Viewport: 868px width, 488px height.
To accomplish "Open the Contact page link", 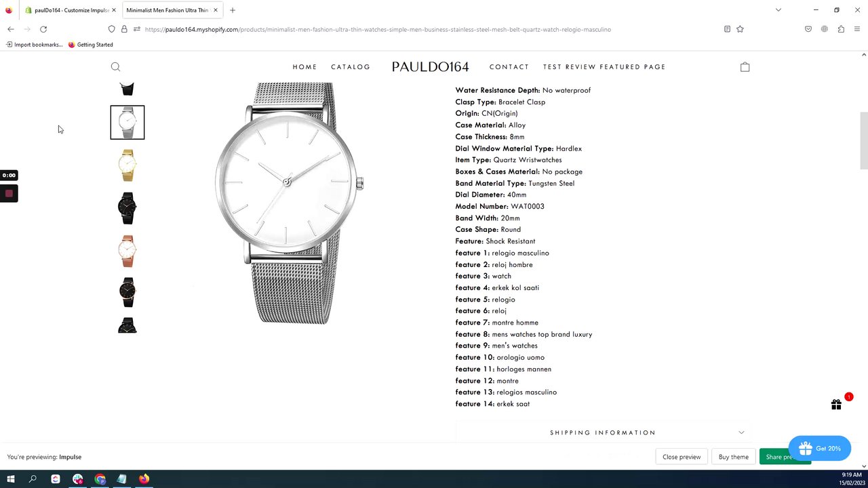I will click(x=509, y=66).
